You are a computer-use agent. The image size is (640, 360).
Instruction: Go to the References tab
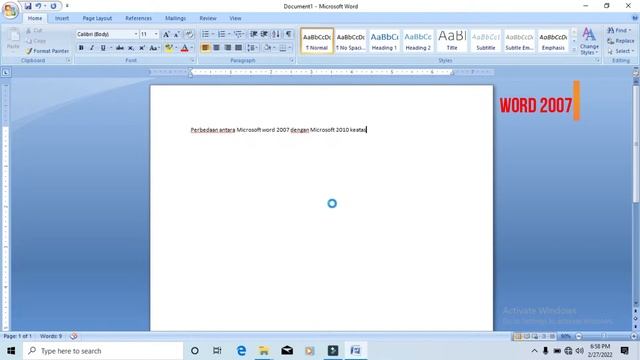coord(138,18)
